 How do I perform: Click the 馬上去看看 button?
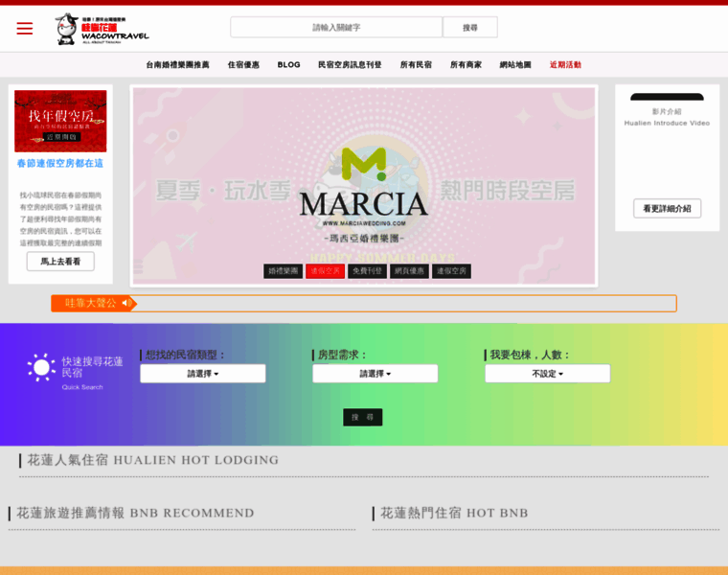click(x=60, y=262)
